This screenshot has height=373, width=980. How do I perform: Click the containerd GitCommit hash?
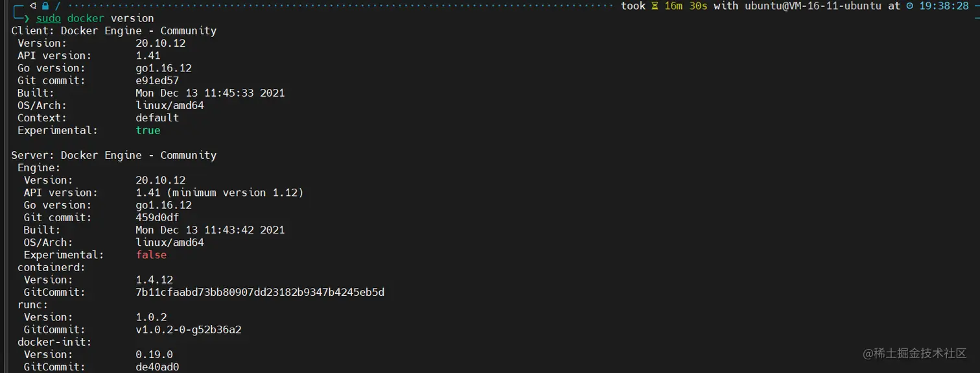click(260, 292)
